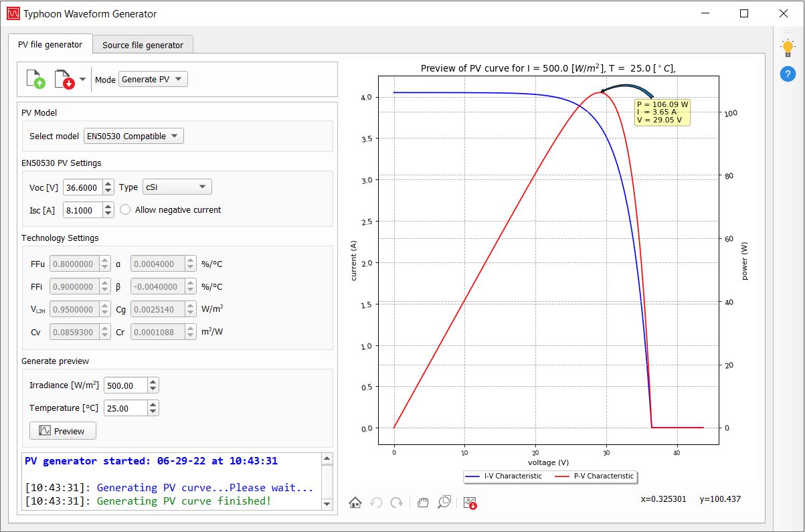Select the pan hand tool below plot
Image resolution: width=805 pixels, height=532 pixels.
tap(422, 503)
